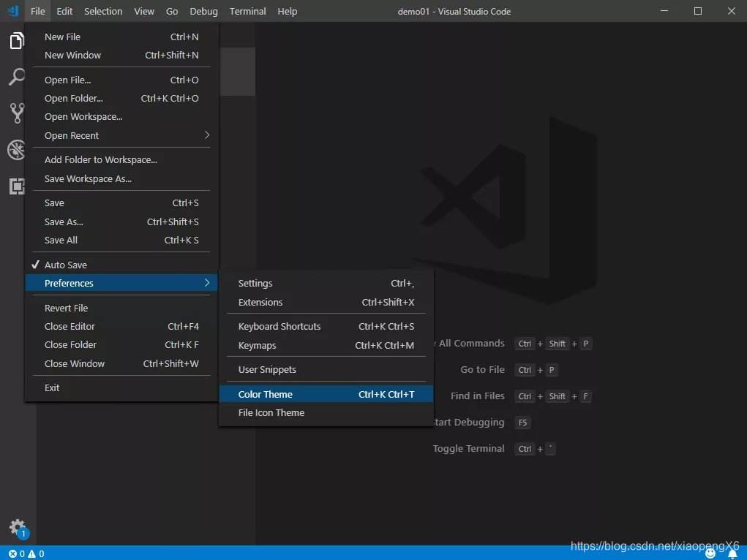
Task: Choose Add Folder to Workspace...
Action: [x=121, y=160]
